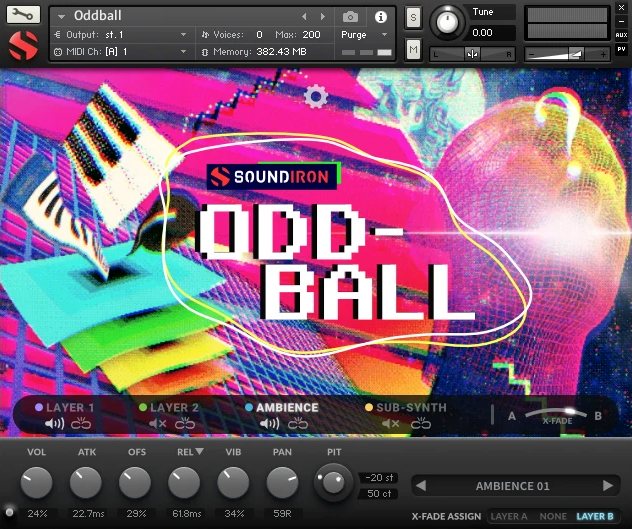Click the REL knob
The image size is (632, 529).
pos(184,482)
